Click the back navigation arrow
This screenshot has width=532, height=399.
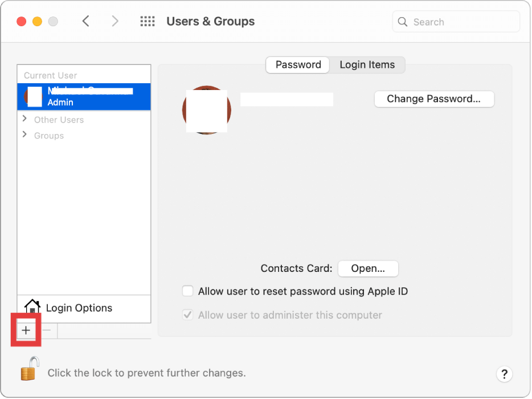click(85, 21)
